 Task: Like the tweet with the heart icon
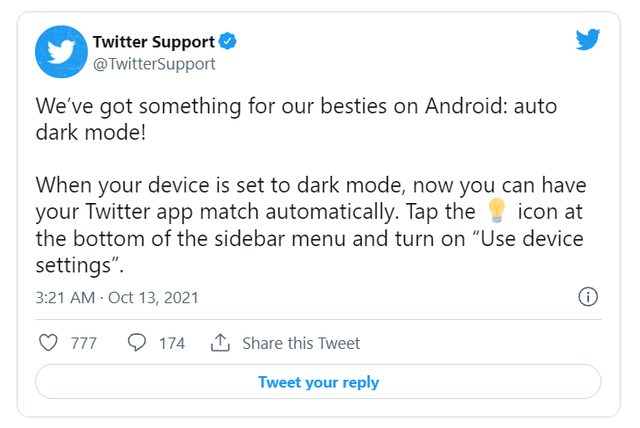click(x=48, y=343)
